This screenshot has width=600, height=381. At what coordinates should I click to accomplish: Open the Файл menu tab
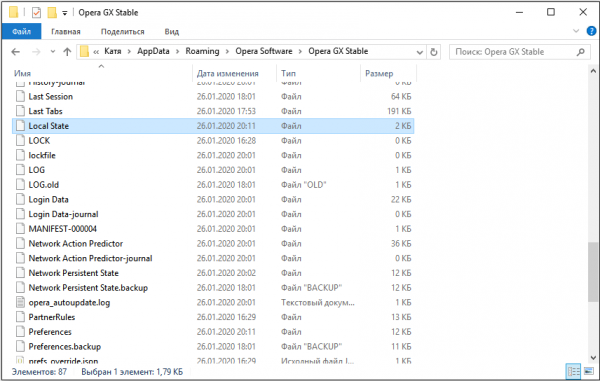pos(21,31)
